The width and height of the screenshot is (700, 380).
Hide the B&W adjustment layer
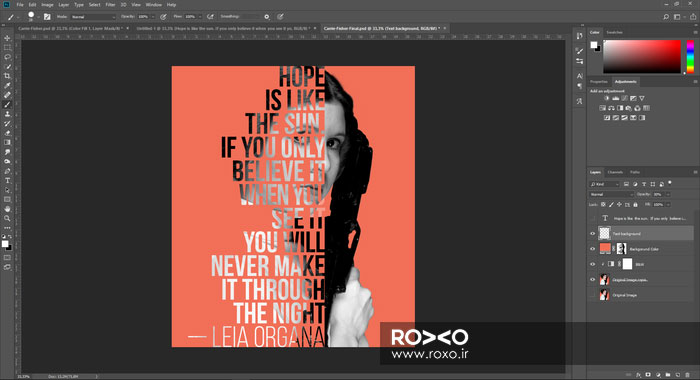(x=593, y=264)
